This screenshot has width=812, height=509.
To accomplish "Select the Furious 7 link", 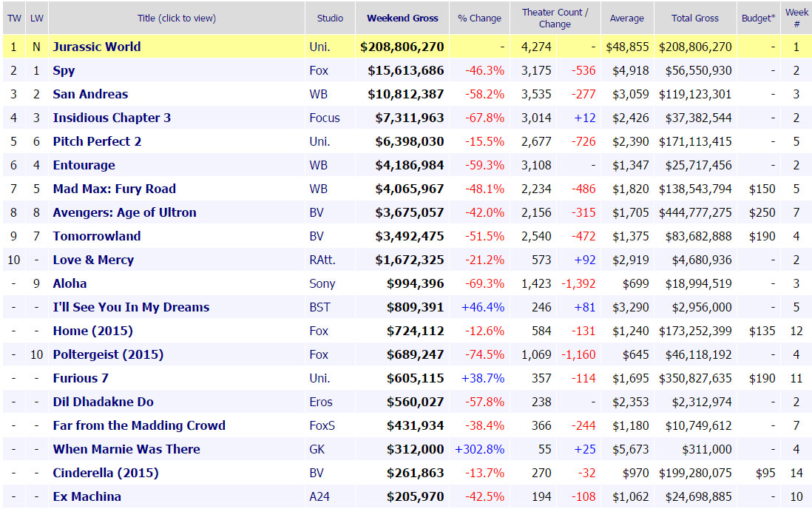I will pos(81,378).
